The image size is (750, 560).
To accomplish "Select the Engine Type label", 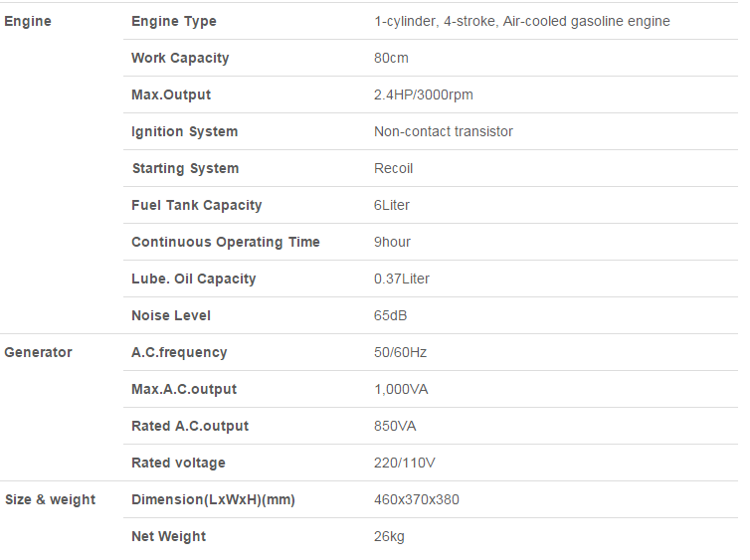I will click(174, 22).
